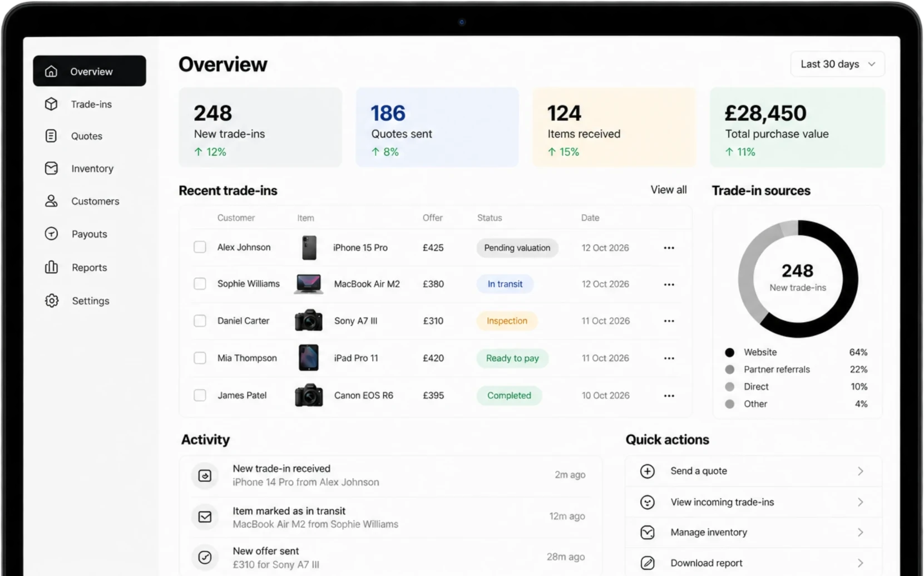Open the more options menu for Alex Johnson
This screenshot has height=576, width=924.
click(x=669, y=248)
